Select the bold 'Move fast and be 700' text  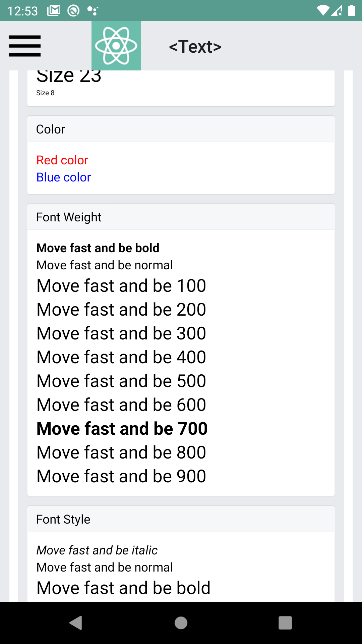coord(122,428)
